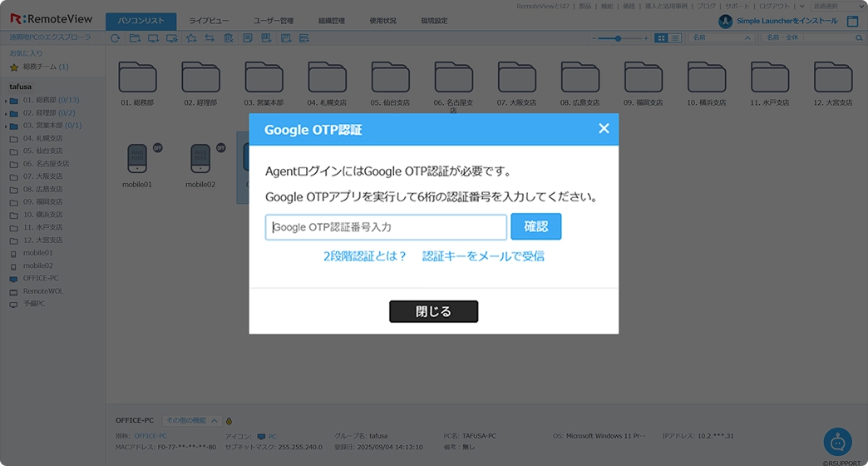Request 認証キーをメールで受信 link
This screenshot has height=466, width=868.
(483, 256)
